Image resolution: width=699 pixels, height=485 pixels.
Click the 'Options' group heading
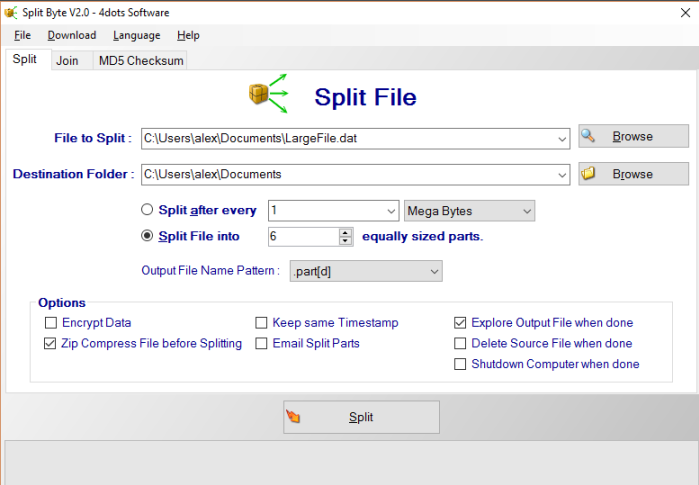(62, 303)
